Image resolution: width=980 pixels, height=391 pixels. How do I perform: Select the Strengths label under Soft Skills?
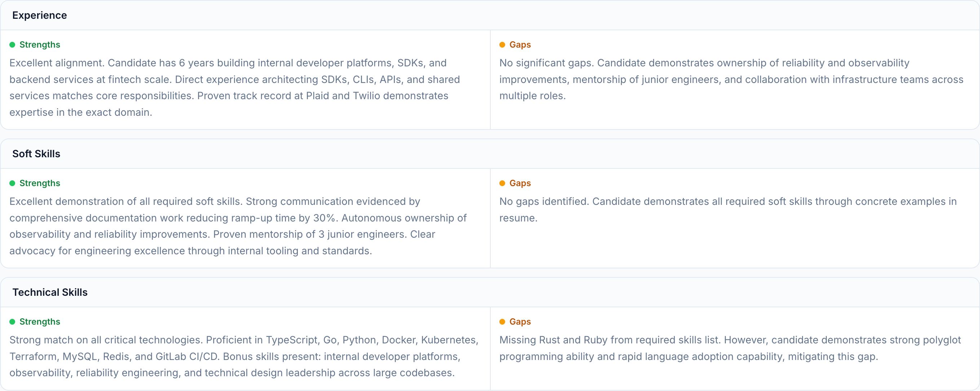tap(40, 183)
